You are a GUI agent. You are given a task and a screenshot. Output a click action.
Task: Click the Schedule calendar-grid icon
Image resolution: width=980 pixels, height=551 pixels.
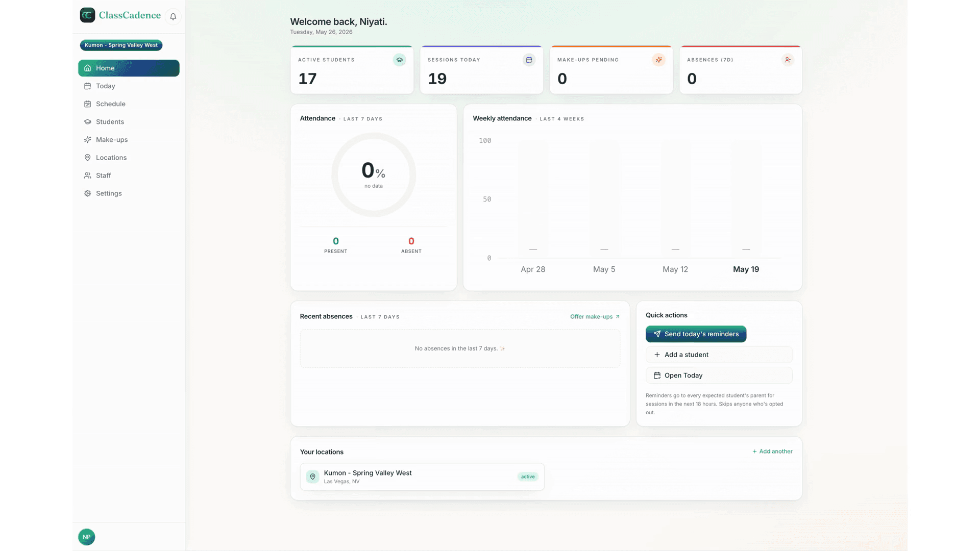87,104
